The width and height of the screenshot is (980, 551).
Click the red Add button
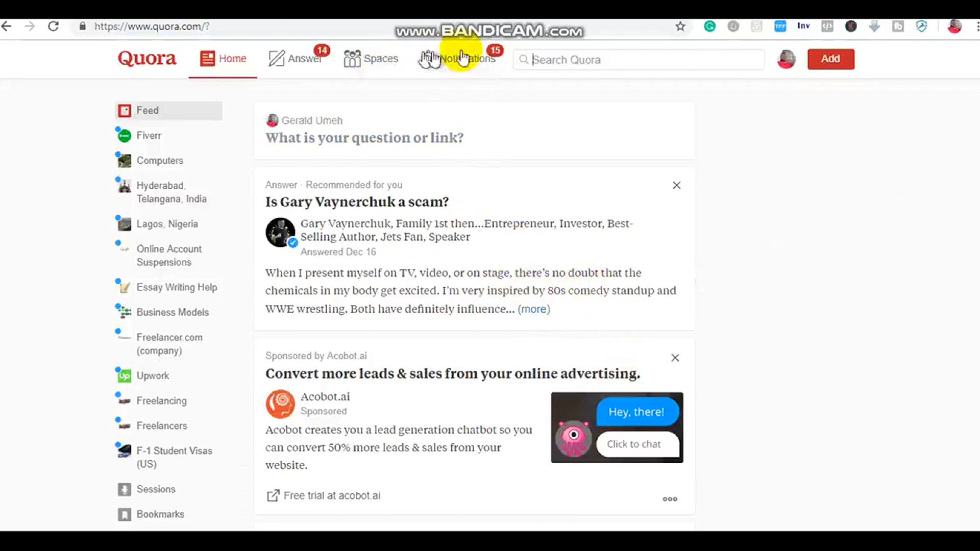830,59
